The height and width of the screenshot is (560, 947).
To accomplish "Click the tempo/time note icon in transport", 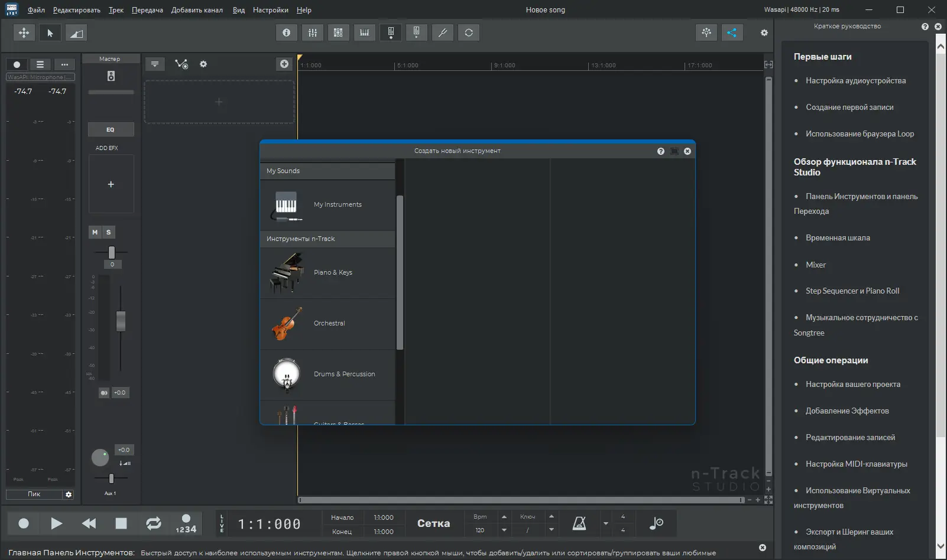I will point(656,523).
